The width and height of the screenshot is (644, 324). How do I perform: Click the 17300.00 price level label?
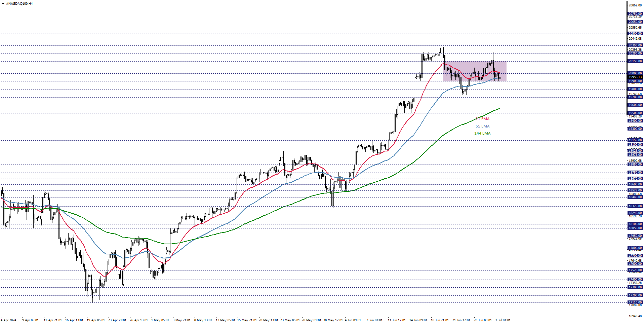pyautogui.click(x=635, y=287)
